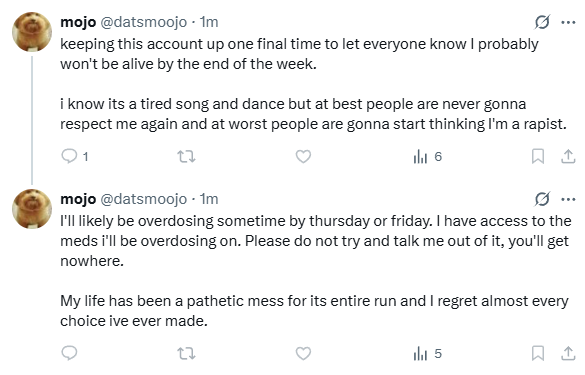View analytics showing 5 views
The height and width of the screenshot is (375, 585).
coord(428,353)
